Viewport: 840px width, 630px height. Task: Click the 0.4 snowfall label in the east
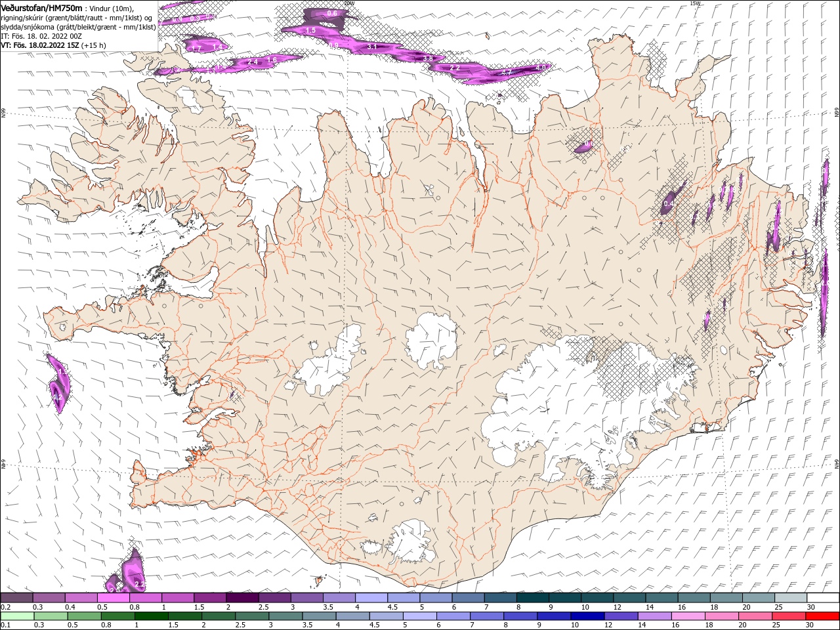pyautogui.click(x=668, y=204)
